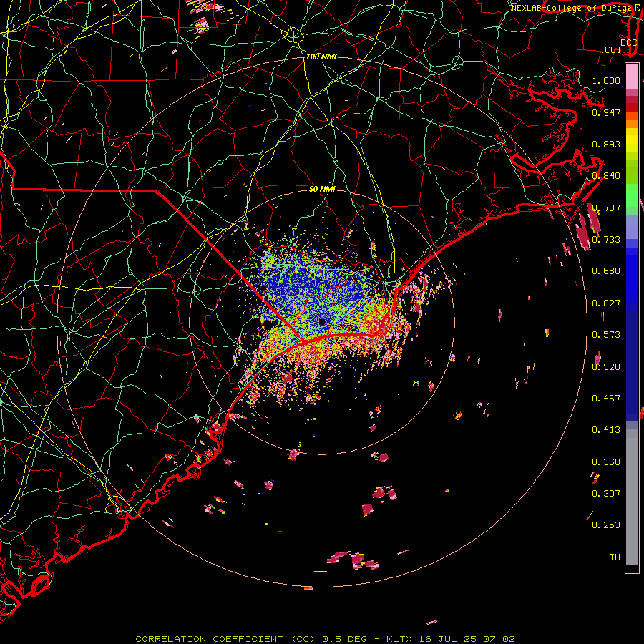644x644 pixels.
Task: Click the 0.893 legend value
Action: coord(606,144)
